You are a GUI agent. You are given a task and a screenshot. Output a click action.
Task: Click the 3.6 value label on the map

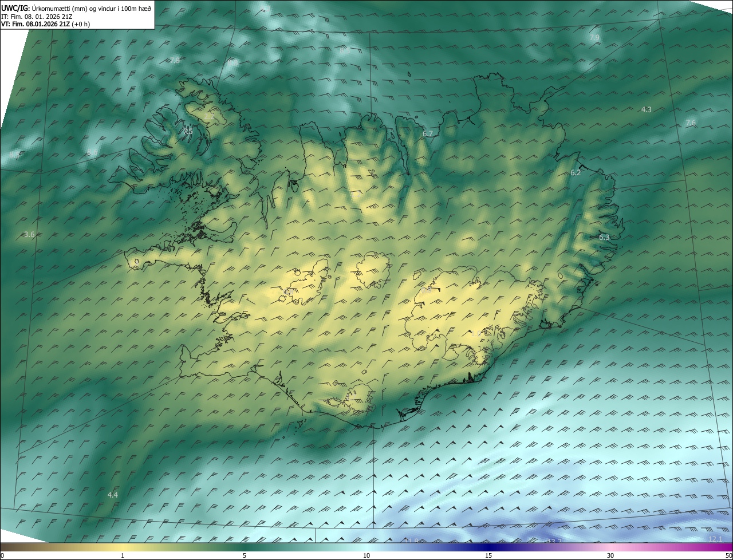click(30, 235)
